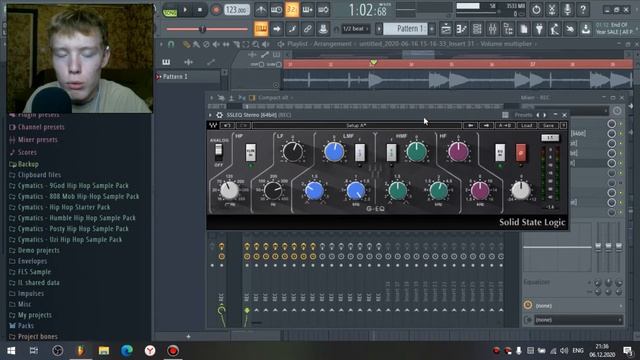Toggle the EQ IN switch
The height and width of the screenshot is (360, 640).
[x=500, y=153]
